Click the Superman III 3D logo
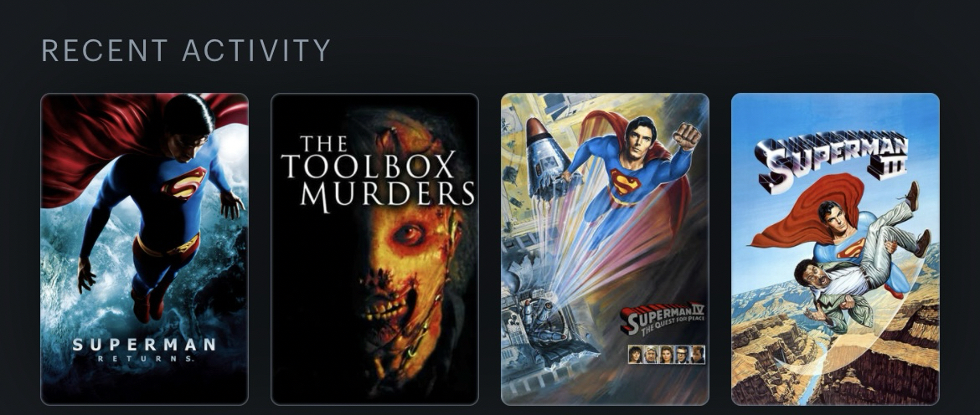 pyautogui.click(x=831, y=159)
